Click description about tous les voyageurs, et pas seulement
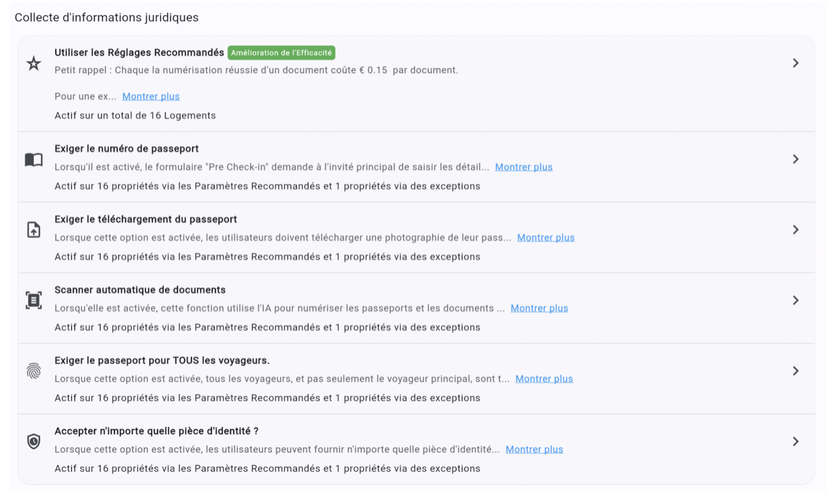The image size is (828, 502). click(x=282, y=379)
